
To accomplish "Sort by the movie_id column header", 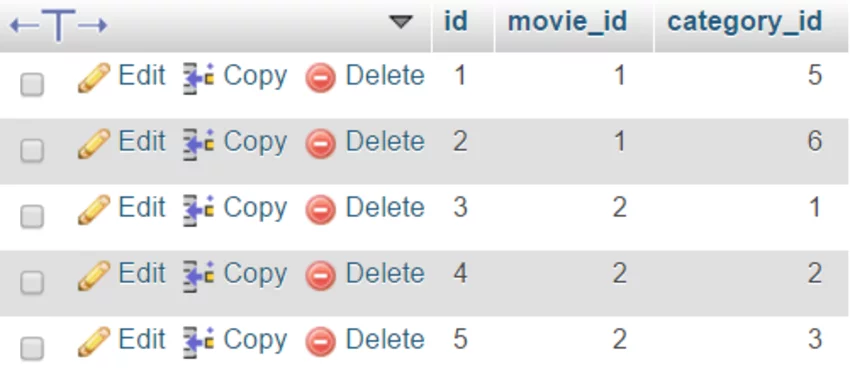I will (x=567, y=22).
